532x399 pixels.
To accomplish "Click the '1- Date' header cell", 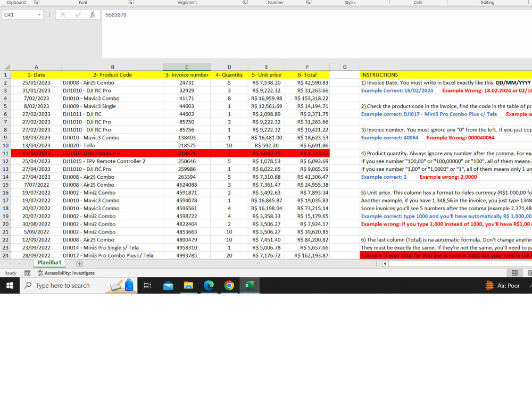I will coord(36,74).
